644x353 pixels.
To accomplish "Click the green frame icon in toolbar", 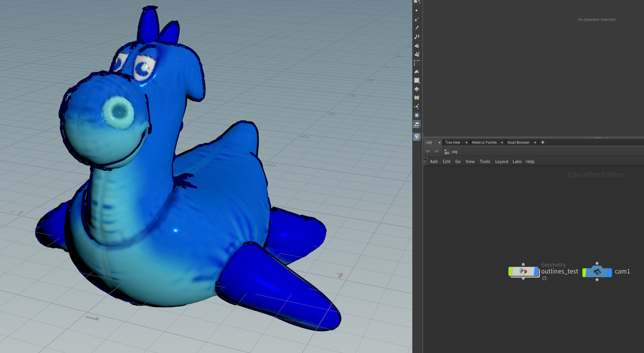I will (x=417, y=98).
